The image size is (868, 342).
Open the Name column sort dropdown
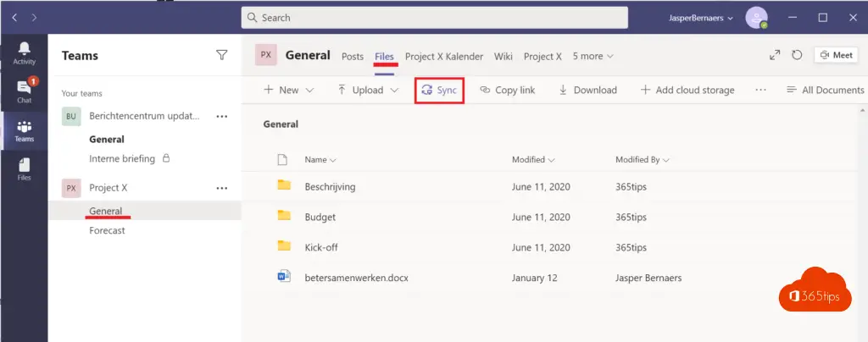click(x=320, y=160)
